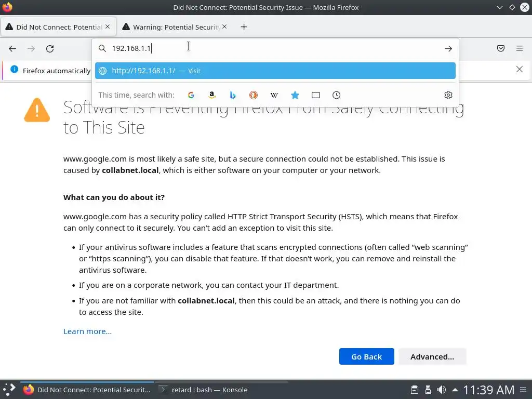Reload the current page
This screenshot has height=399, width=532.
50,48
